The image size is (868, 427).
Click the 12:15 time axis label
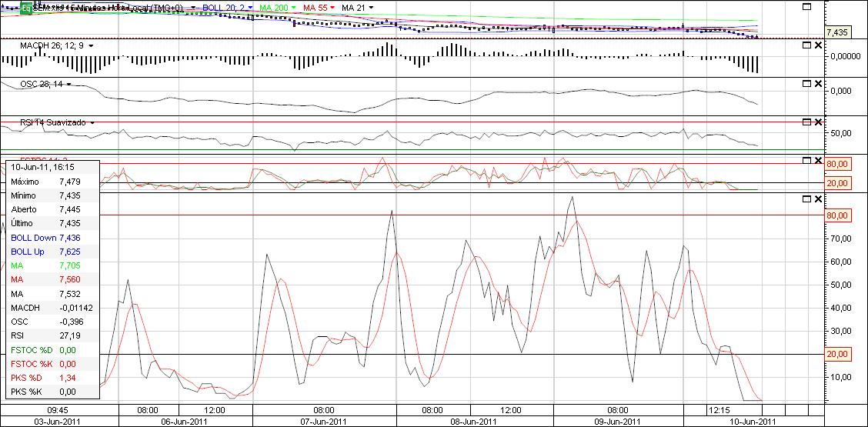(x=719, y=410)
